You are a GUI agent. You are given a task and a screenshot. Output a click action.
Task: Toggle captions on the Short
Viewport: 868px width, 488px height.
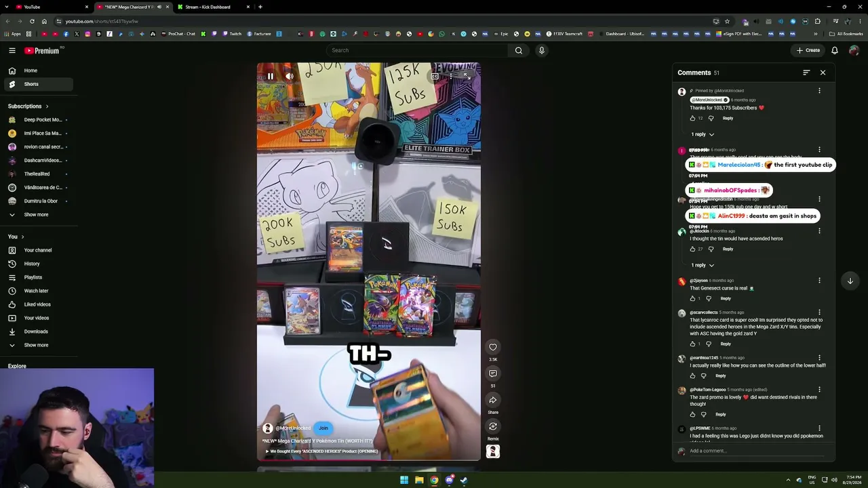[x=435, y=76]
